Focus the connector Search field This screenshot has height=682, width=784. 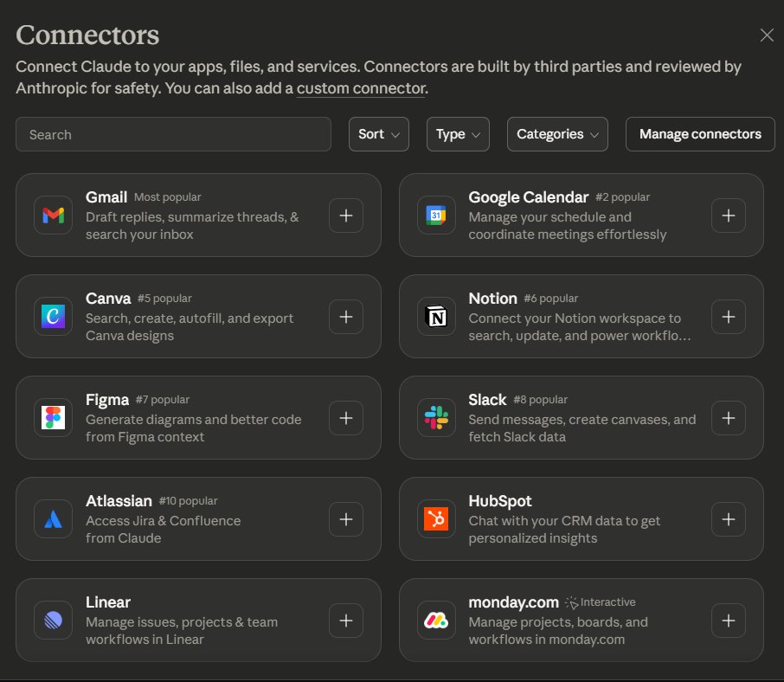[x=173, y=134]
